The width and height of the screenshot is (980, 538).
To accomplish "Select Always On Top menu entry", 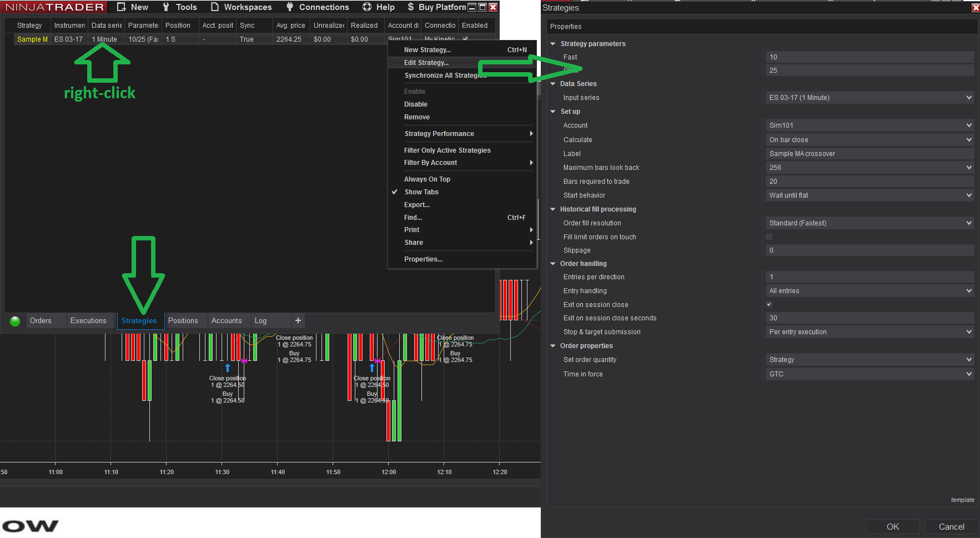I will coord(462,179).
